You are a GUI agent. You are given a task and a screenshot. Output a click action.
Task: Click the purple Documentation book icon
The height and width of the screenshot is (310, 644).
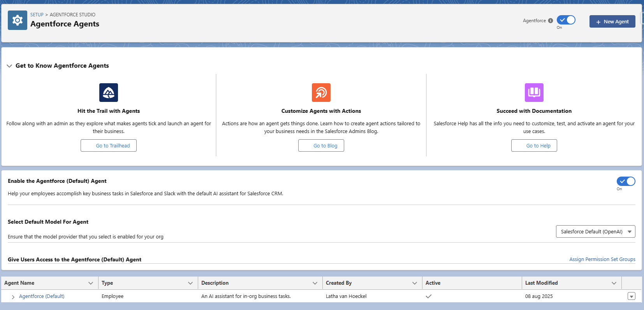(534, 93)
